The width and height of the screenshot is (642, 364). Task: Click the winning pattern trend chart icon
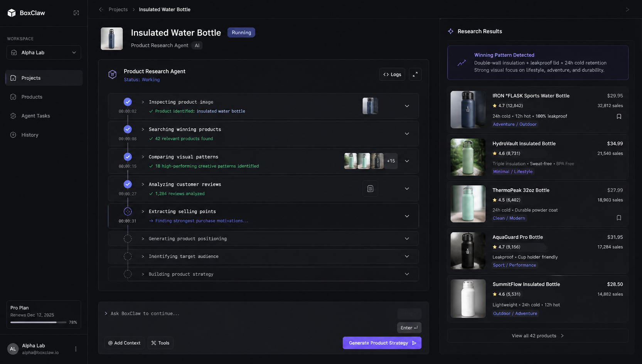click(x=462, y=63)
